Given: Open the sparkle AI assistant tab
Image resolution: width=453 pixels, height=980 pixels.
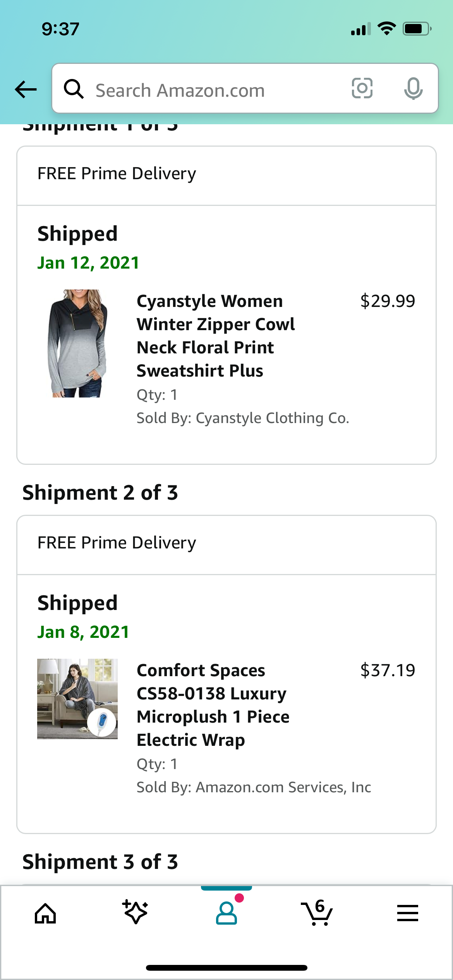Looking at the screenshot, I should 136,912.
